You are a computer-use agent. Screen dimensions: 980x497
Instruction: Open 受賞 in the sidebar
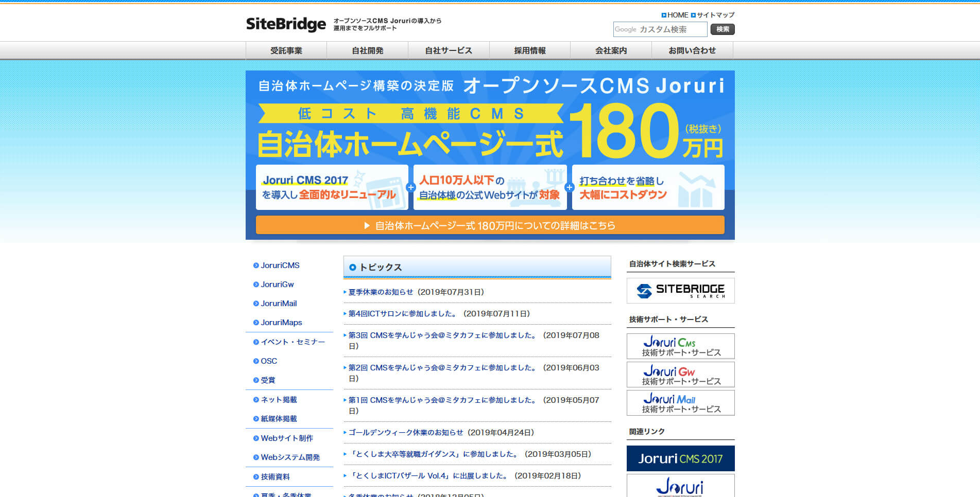click(x=268, y=380)
